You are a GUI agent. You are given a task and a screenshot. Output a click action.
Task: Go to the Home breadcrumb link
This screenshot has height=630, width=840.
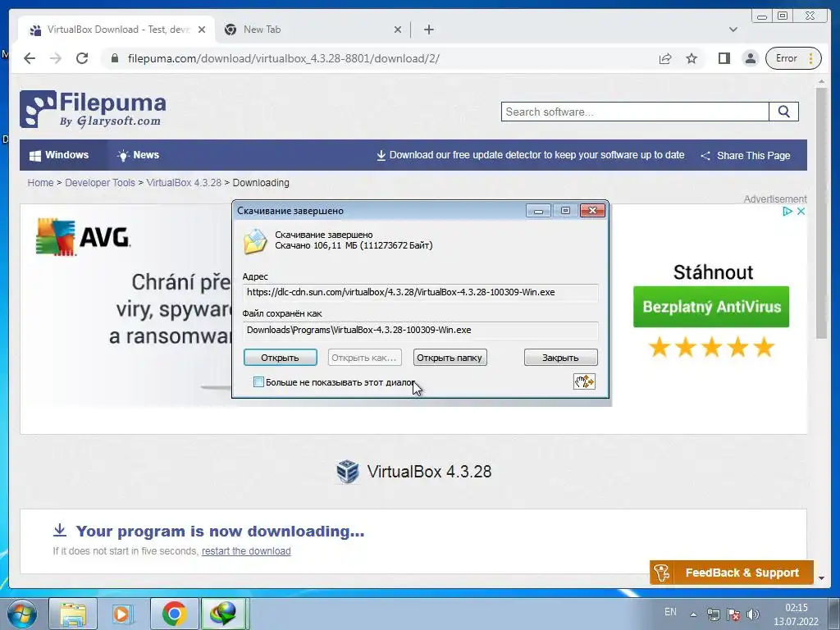pyautogui.click(x=41, y=183)
